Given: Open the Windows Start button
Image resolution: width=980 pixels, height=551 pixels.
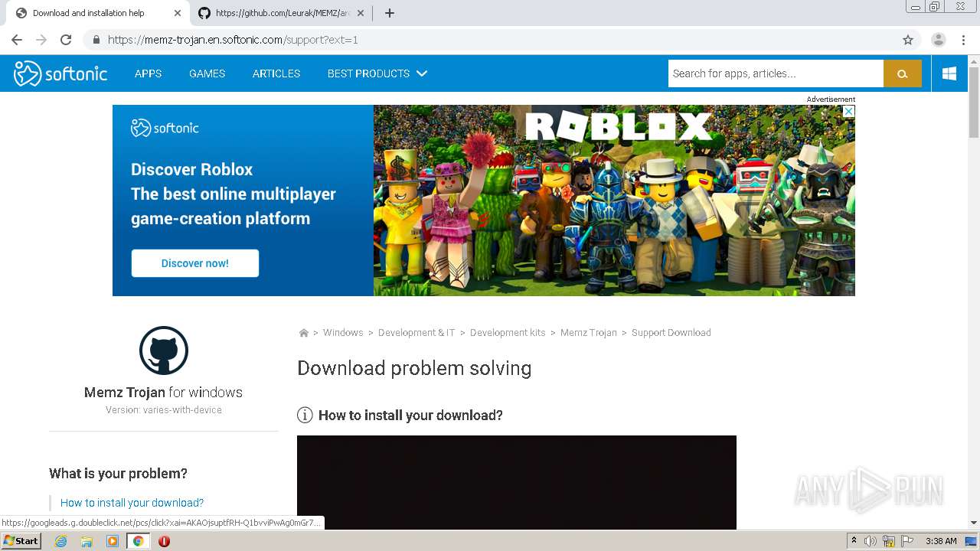Looking at the screenshot, I should [x=21, y=541].
